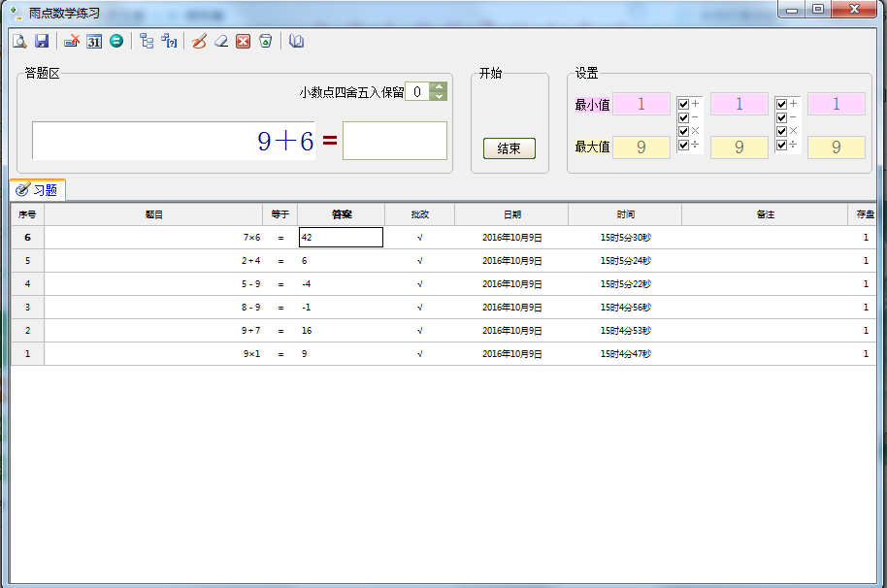Screen dimensions: 887x588
Task: Increase decimal places with the up arrow
Action: [439, 86]
